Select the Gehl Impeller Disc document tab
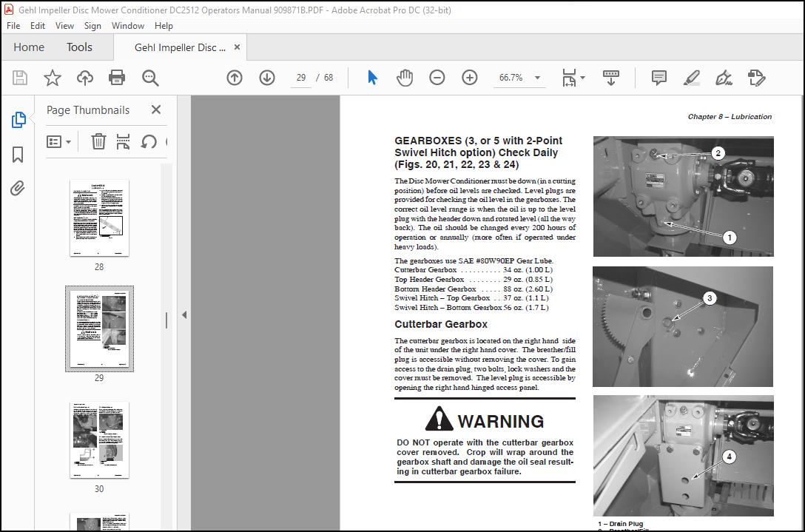The width and height of the screenshot is (805, 532). click(180, 48)
